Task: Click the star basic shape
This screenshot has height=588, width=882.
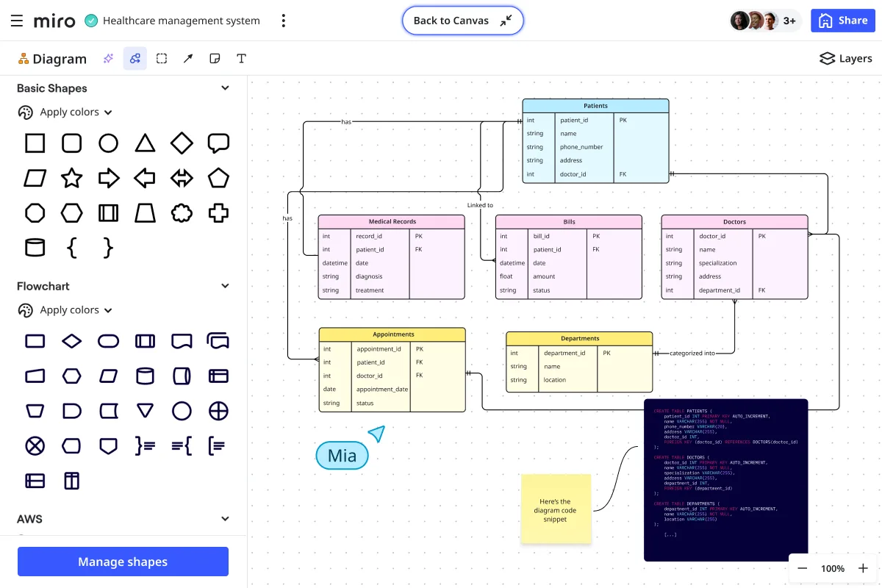Action: (x=71, y=178)
